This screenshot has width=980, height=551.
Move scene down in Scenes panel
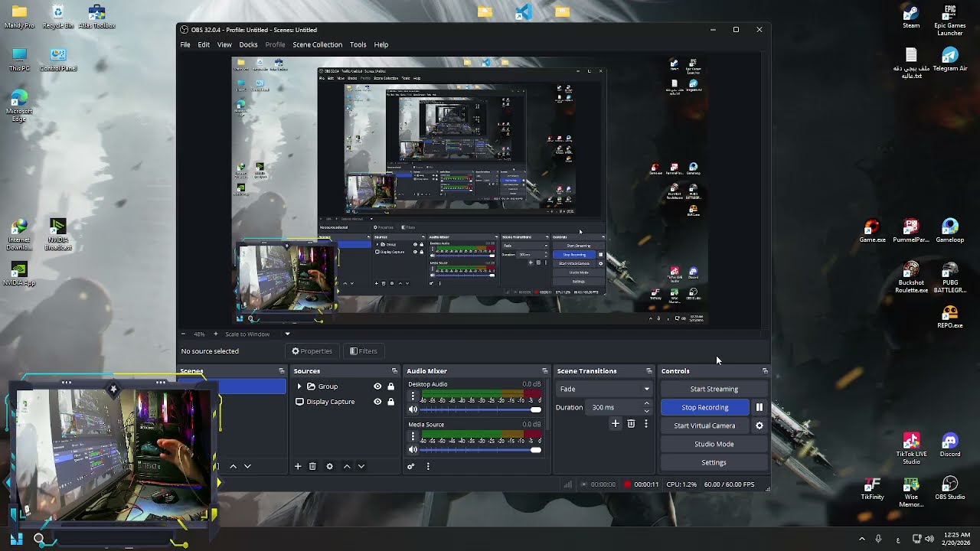coord(247,466)
